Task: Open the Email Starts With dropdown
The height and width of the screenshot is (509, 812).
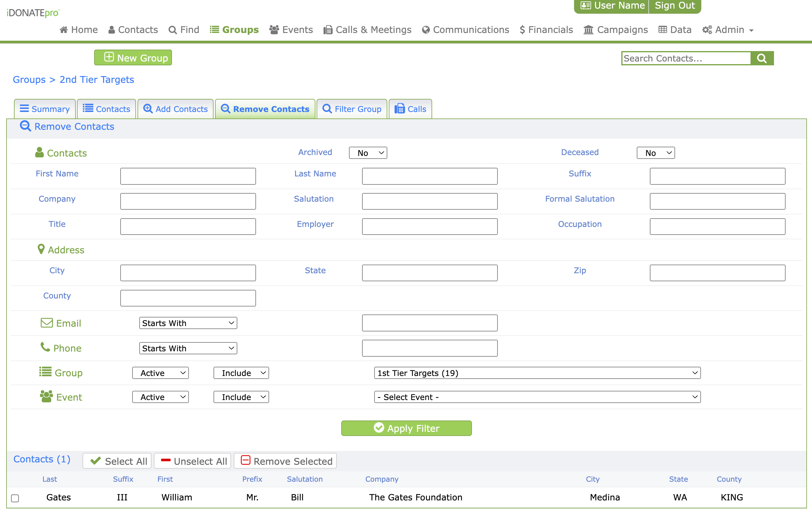Action: 188,323
